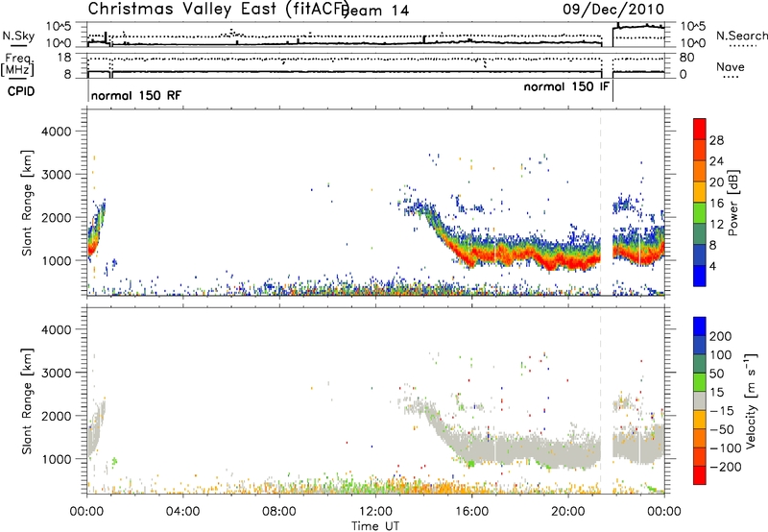Click the '28' tick on the power colorbar
The image size is (768, 532).
pos(716,140)
